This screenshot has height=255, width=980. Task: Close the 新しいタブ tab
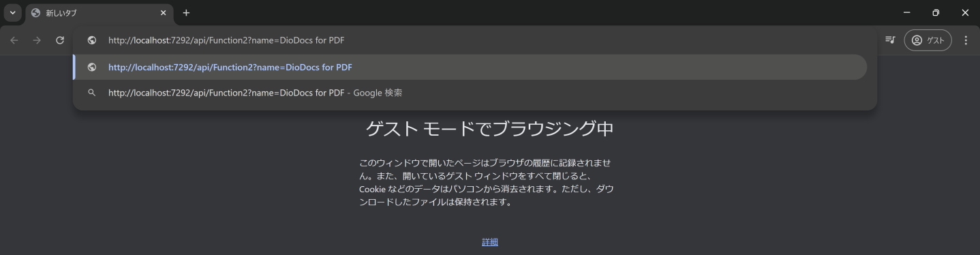[x=163, y=13]
